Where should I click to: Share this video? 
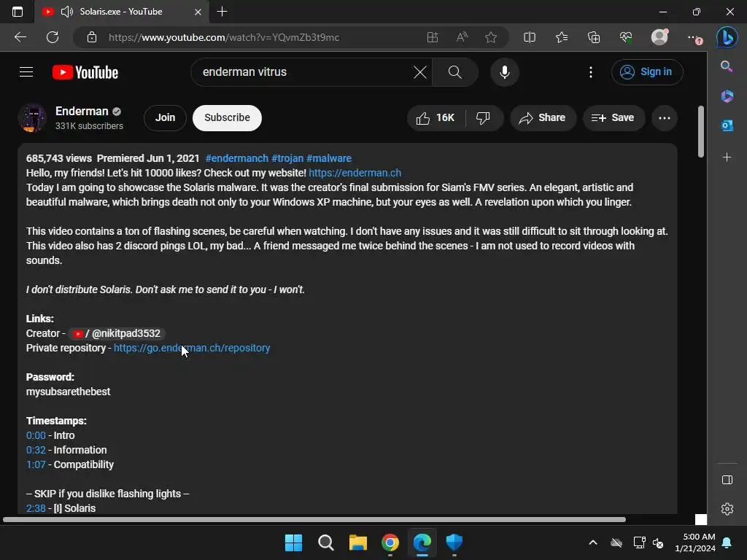point(543,117)
